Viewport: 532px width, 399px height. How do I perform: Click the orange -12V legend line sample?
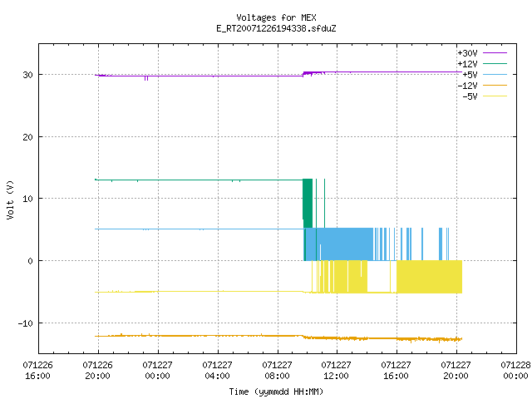pos(495,85)
